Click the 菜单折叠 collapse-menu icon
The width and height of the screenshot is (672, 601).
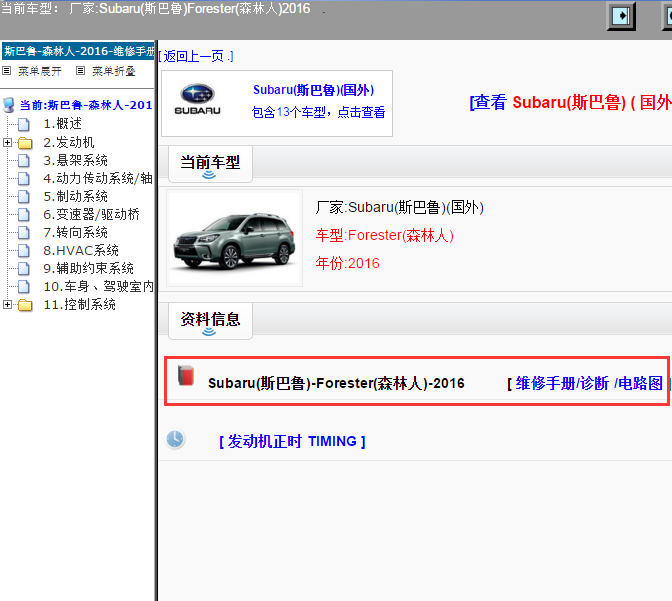pos(80,71)
